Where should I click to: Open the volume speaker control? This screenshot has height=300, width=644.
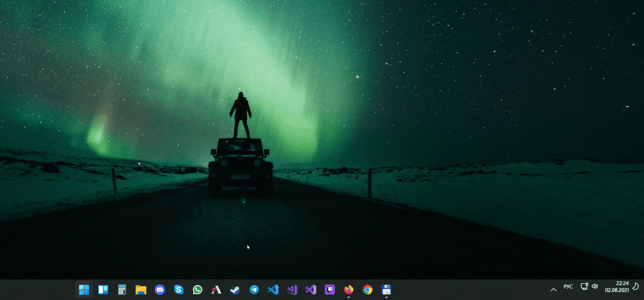595,286
